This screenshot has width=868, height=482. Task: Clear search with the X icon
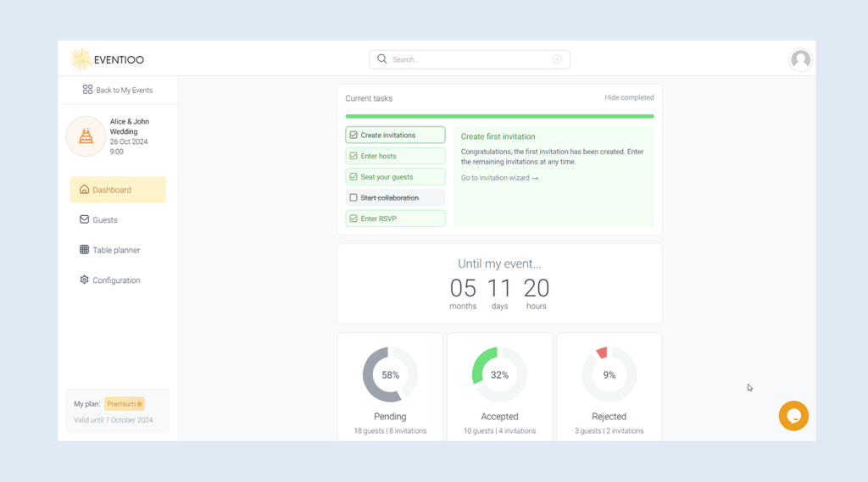pyautogui.click(x=557, y=59)
